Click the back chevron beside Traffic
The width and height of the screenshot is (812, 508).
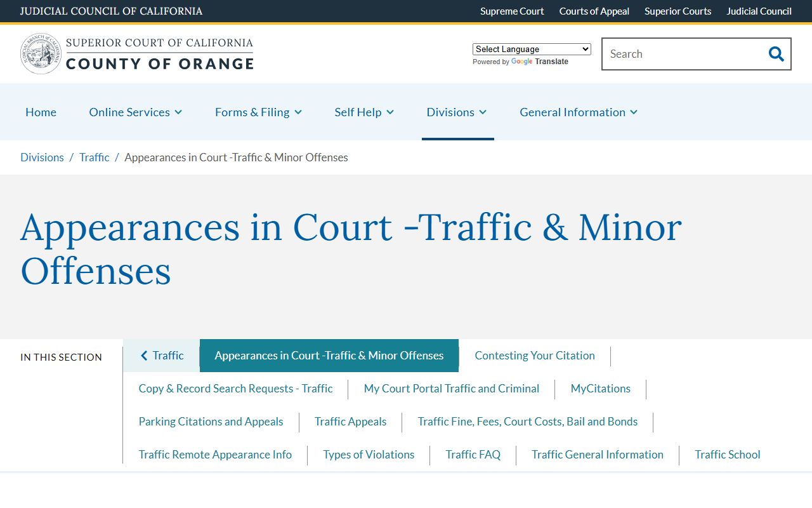144,356
